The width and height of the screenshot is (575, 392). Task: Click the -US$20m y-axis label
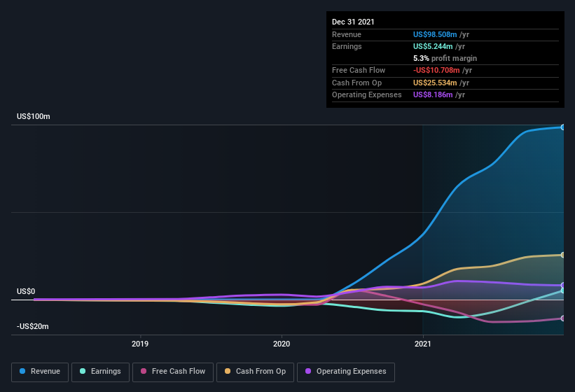tap(33, 326)
